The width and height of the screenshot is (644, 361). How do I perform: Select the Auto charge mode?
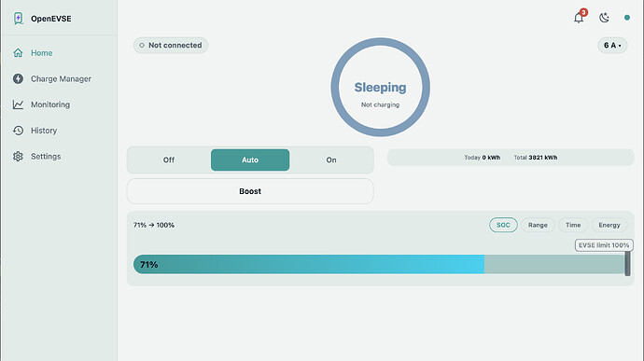pyautogui.click(x=250, y=160)
